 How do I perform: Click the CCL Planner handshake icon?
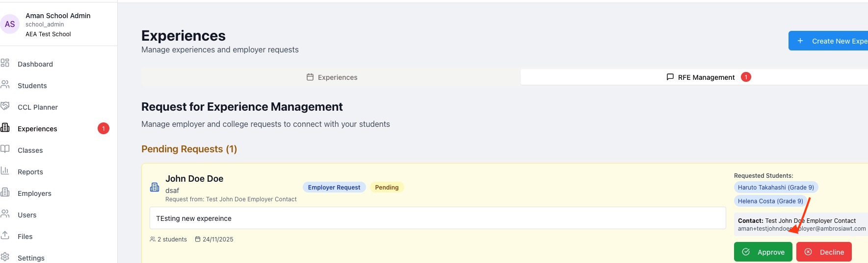point(5,106)
